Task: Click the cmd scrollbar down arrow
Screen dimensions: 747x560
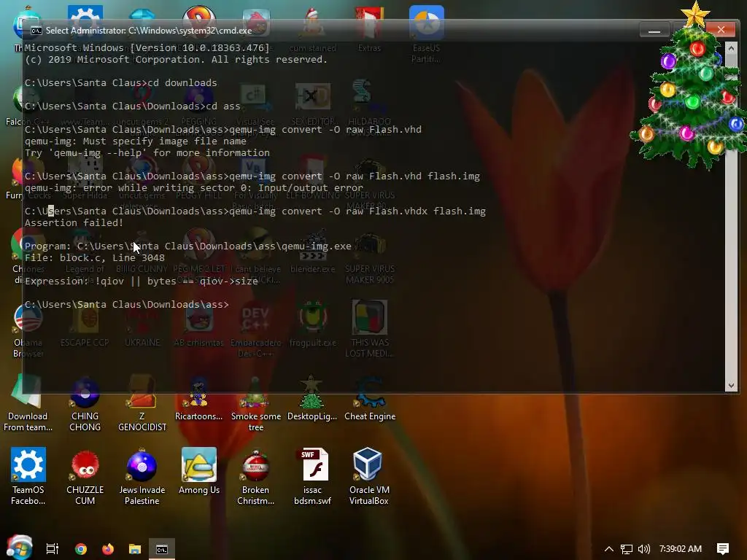Action: pyautogui.click(x=731, y=386)
